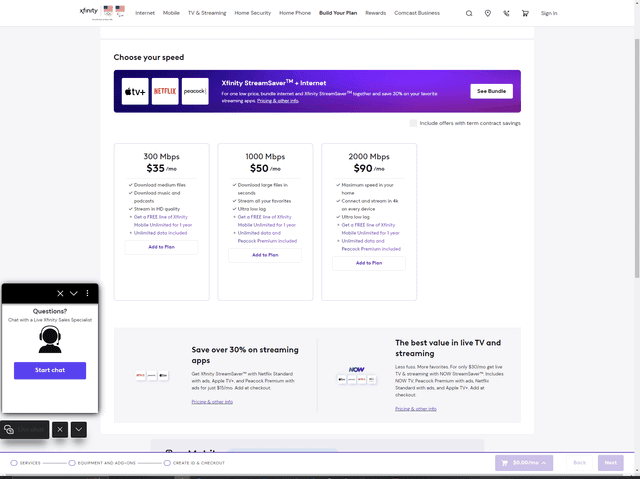Minimize the chat popup with chevron icon
This screenshot has height=479, width=640.
pyautogui.click(x=74, y=293)
